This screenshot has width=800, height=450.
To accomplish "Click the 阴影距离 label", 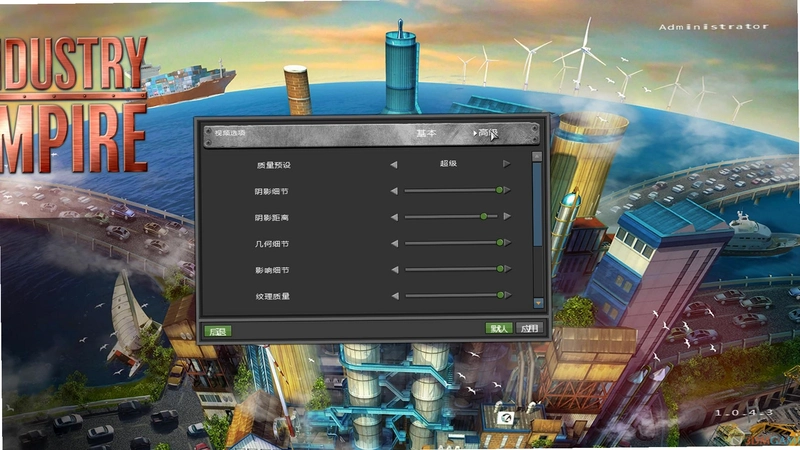I will (271, 217).
